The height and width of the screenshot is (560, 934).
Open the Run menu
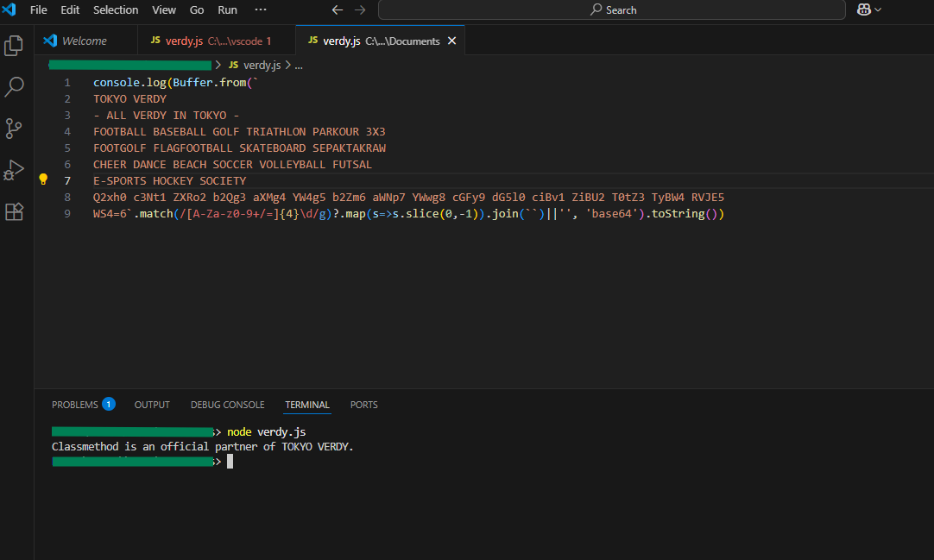[x=227, y=10]
